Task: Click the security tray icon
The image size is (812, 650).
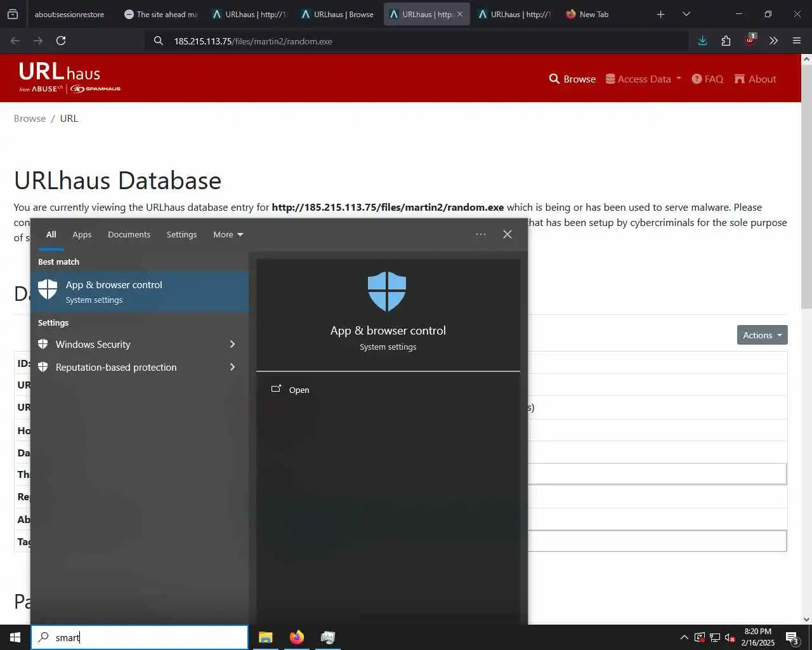Action: click(x=700, y=637)
